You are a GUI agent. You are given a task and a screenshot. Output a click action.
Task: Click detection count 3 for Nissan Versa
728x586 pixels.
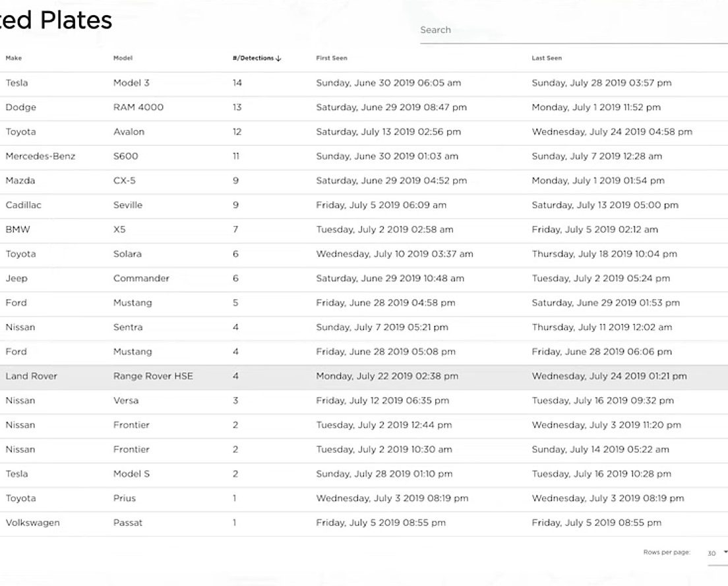[x=235, y=401]
